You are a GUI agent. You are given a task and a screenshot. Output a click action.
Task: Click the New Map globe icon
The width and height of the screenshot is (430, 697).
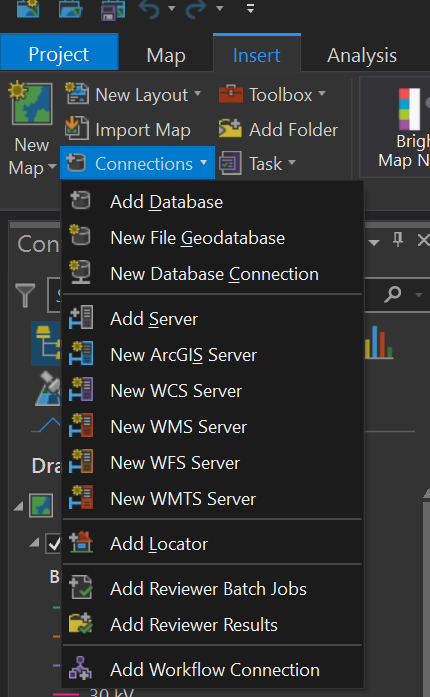pyautogui.click(x=30, y=104)
